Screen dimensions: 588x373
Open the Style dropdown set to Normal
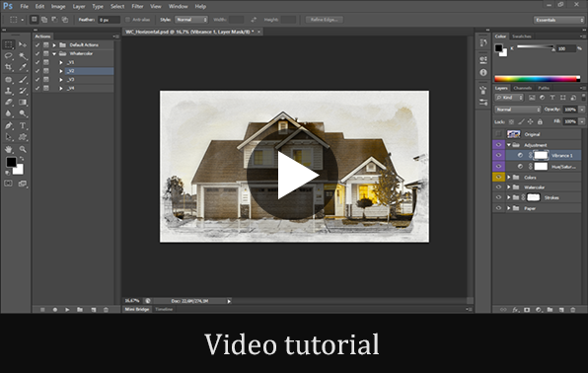tap(191, 20)
